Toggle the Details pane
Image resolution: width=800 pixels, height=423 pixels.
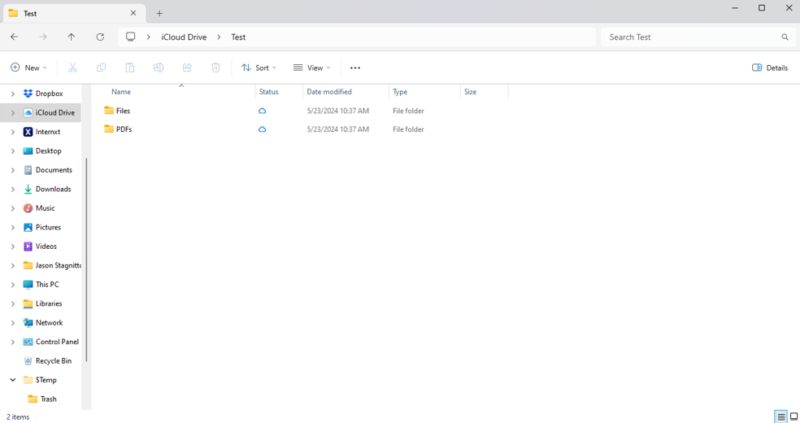[769, 67]
